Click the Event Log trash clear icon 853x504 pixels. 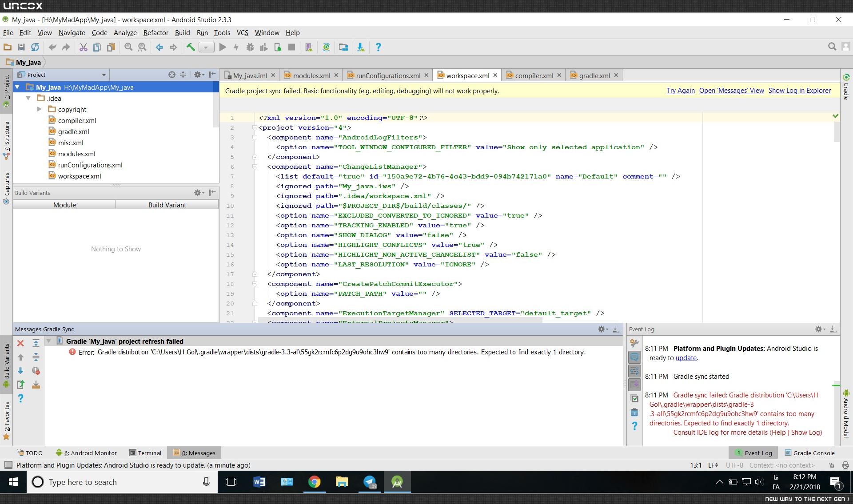pyautogui.click(x=634, y=412)
